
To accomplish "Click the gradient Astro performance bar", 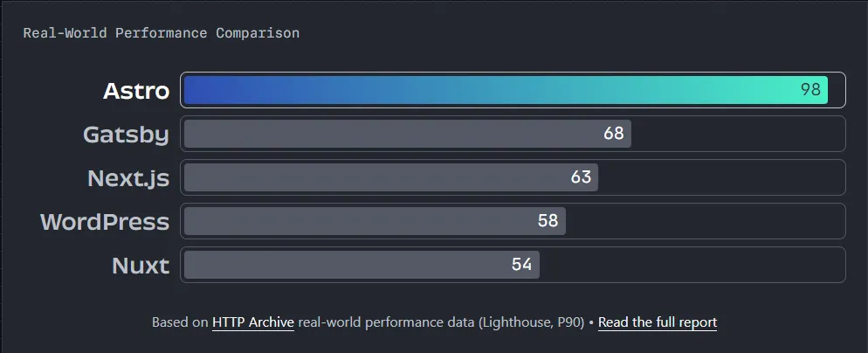I will (489, 90).
